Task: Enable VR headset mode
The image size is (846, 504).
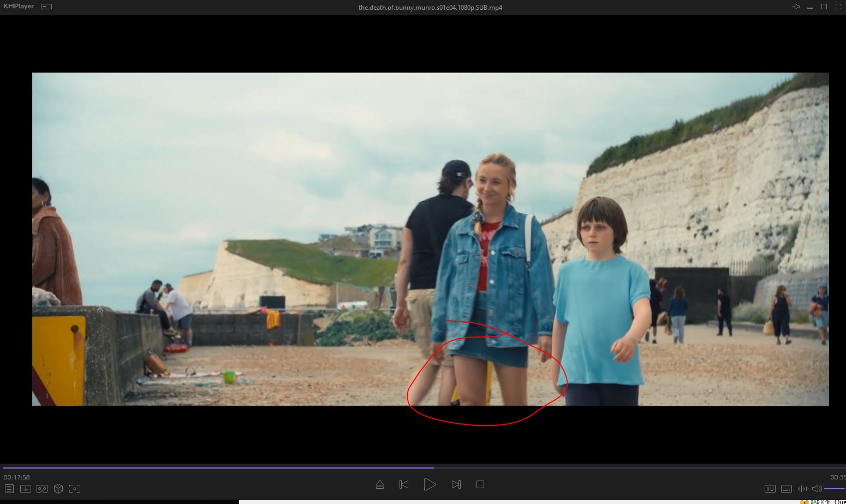Action: (42, 489)
